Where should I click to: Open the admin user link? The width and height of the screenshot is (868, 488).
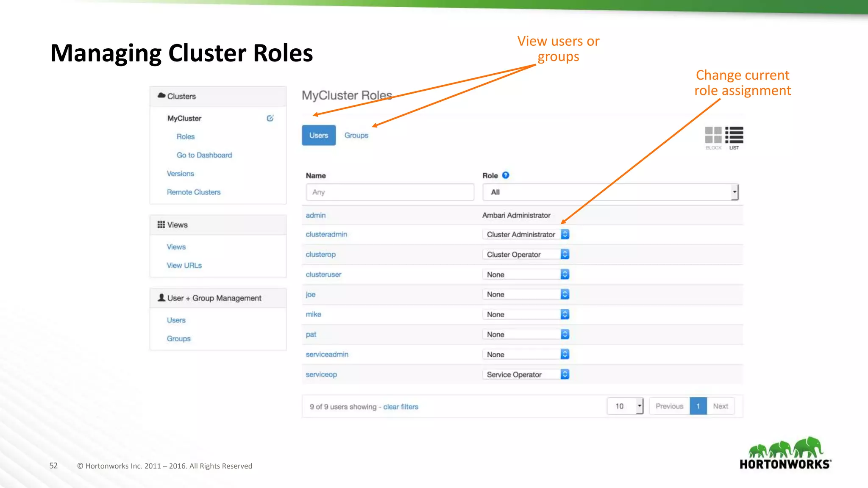point(316,215)
